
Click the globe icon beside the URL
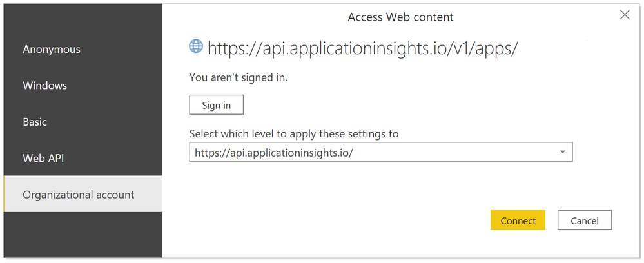pos(196,46)
